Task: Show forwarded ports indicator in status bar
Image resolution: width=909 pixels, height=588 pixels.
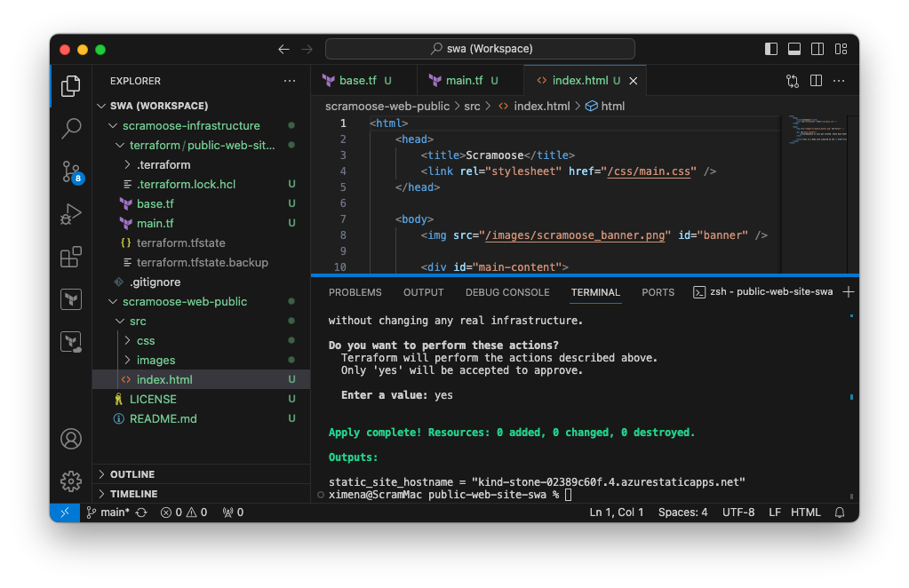Action: point(233,513)
